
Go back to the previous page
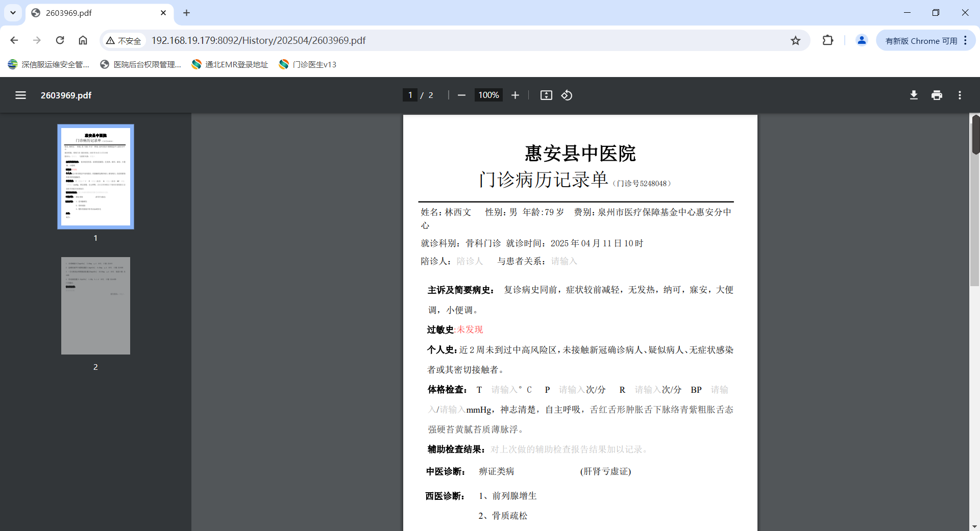pos(14,40)
